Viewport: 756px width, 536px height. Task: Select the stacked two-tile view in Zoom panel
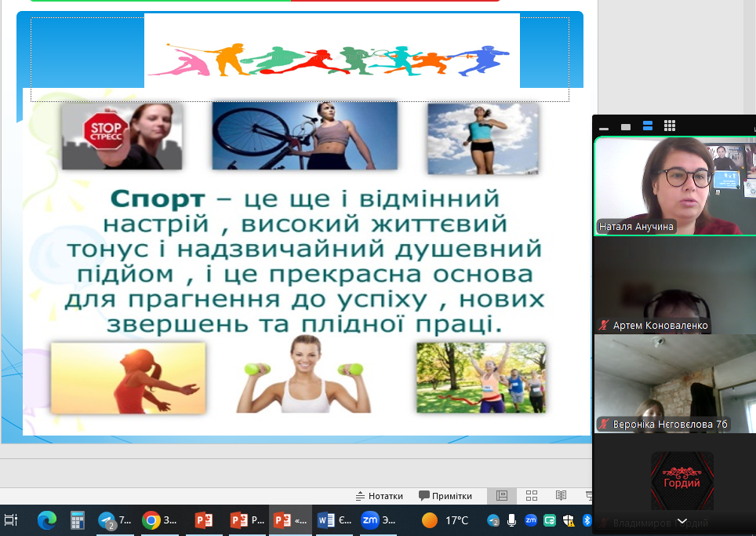[648, 126]
